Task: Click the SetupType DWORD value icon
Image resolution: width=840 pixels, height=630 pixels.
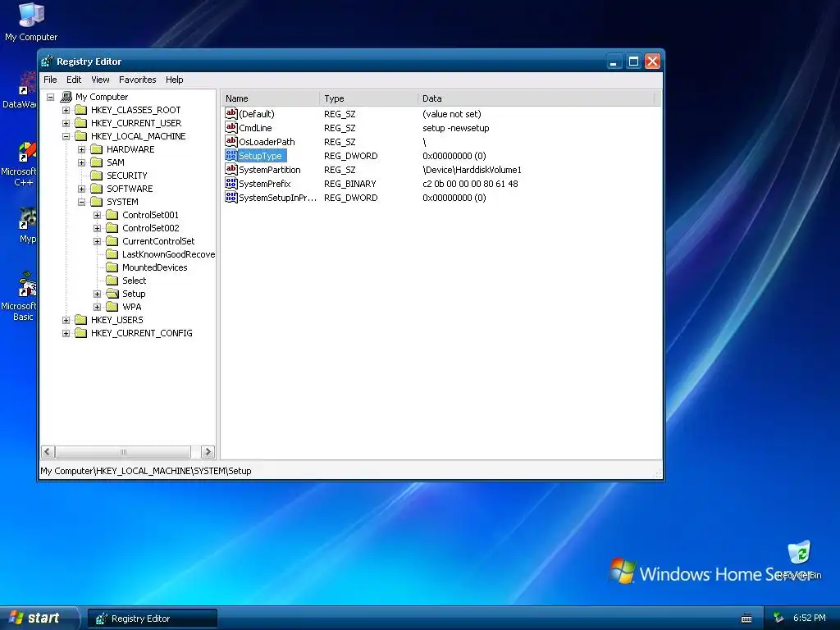Action: coord(231,155)
